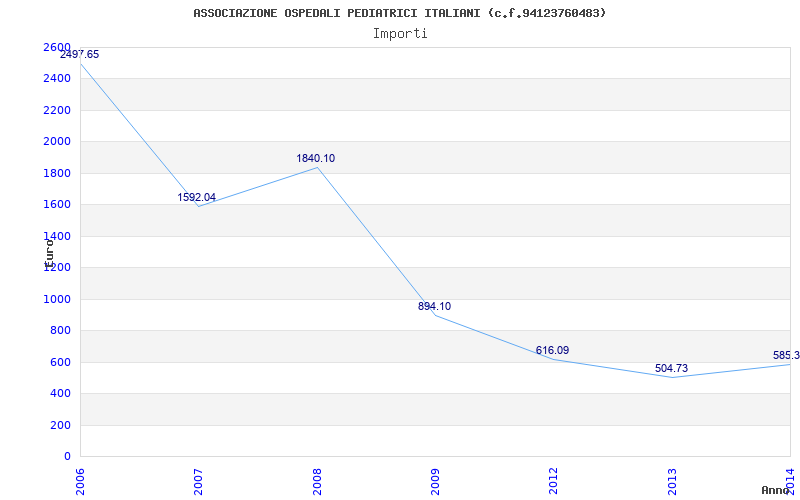Select the 2008 x-axis year label
Screen dimensions: 800x500
(317, 482)
